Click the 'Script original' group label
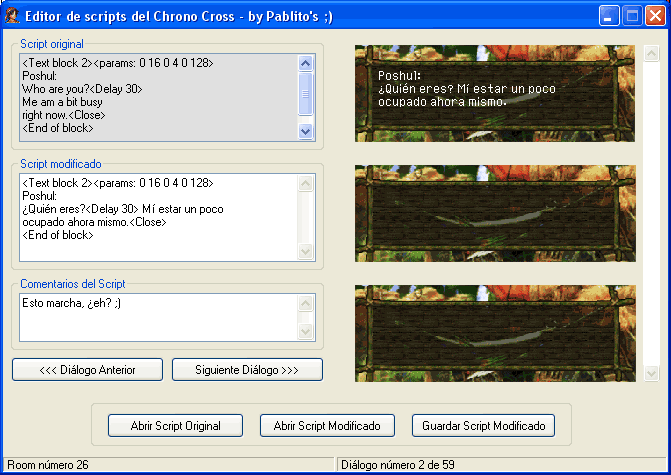Image resolution: width=671 pixels, height=475 pixels. pyautogui.click(x=52, y=44)
